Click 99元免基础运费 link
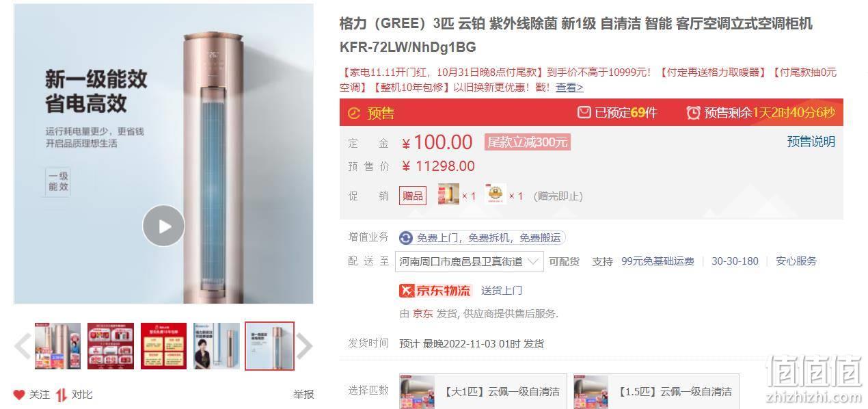 pyautogui.click(x=657, y=261)
